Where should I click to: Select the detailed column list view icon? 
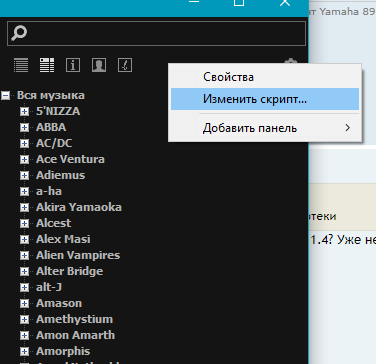[x=47, y=65]
